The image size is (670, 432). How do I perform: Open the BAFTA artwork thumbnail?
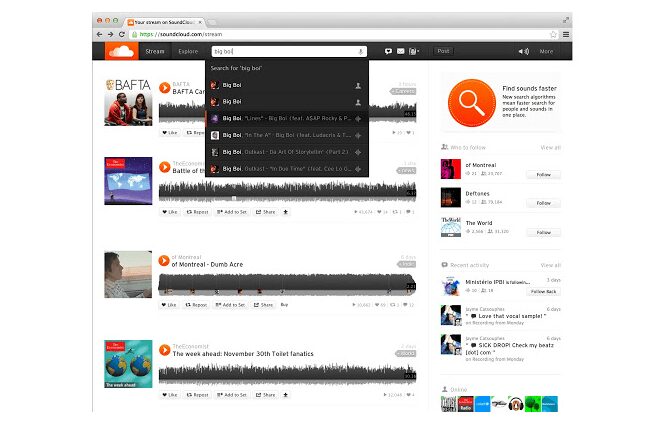click(128, 103)
